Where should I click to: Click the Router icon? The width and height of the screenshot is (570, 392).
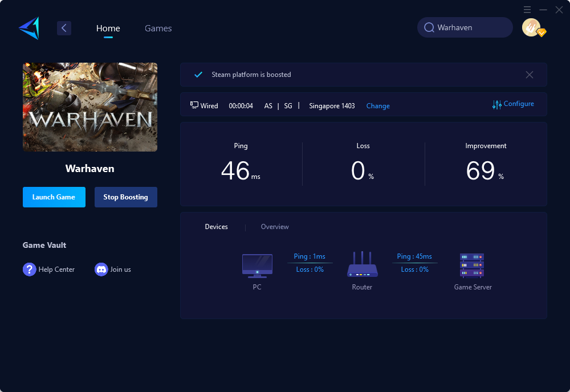[362, 264]
